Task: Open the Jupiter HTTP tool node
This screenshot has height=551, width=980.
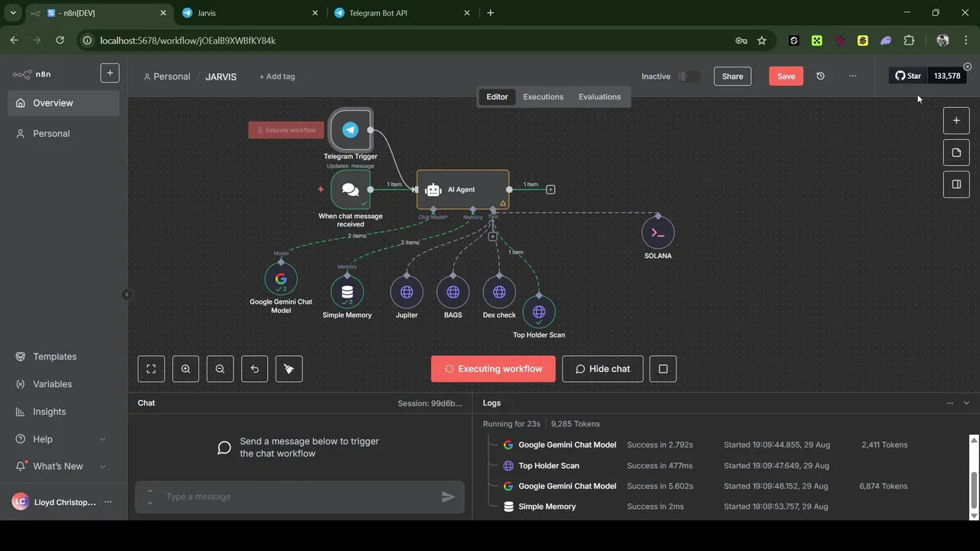Action: pos(407,292)
